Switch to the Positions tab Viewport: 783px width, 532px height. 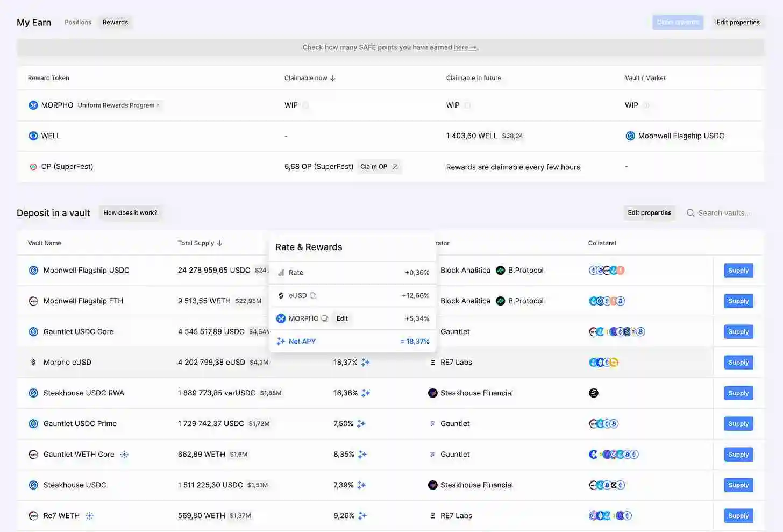(78, 22)
